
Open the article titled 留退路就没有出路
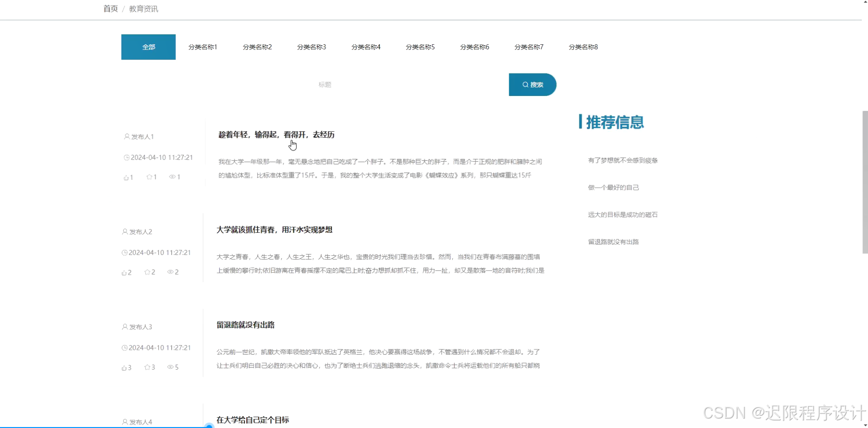245,325
